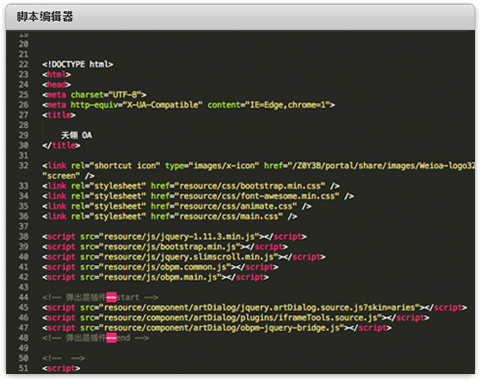This screenshot has height=381, width=481.
Task: Click the obpm-jquery-bridge.js script line
Action: 217,328
